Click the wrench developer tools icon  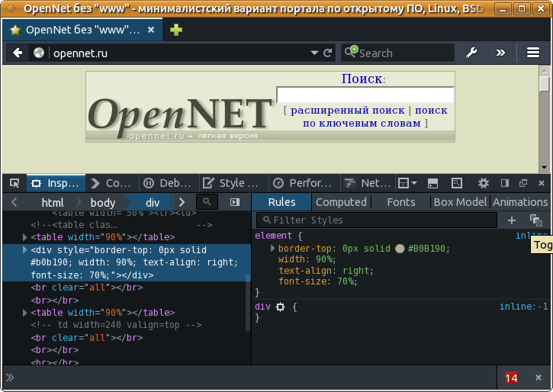click(x=471, y=53)
